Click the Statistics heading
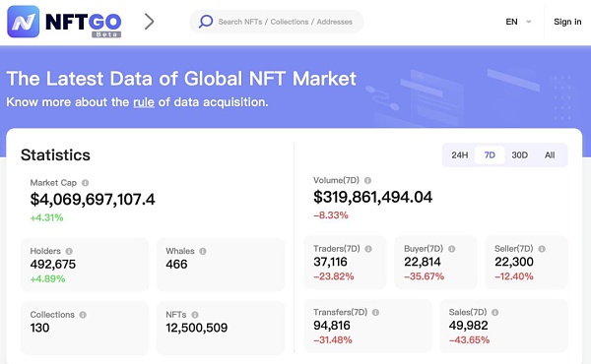This screenshot has height=364, width=591. pyautogui.click(x=55, y=155)
